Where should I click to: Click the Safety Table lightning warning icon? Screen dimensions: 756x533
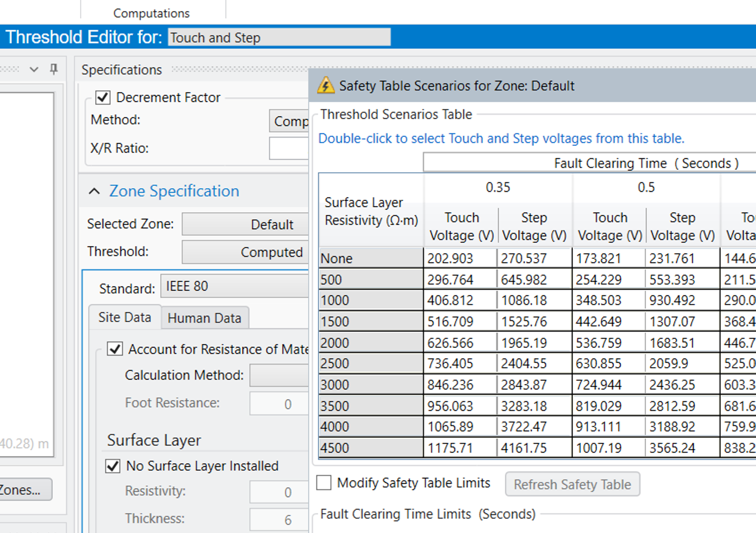[x=326, y=85]
